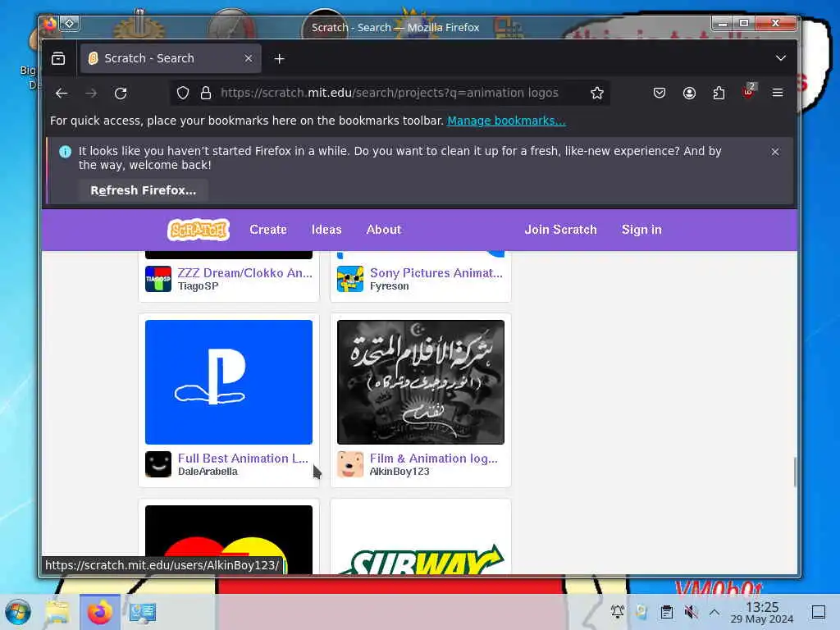This screenshot has height=630, width=840.
Task: Open TiagoSP user profile link
Action: click(199, 286)
